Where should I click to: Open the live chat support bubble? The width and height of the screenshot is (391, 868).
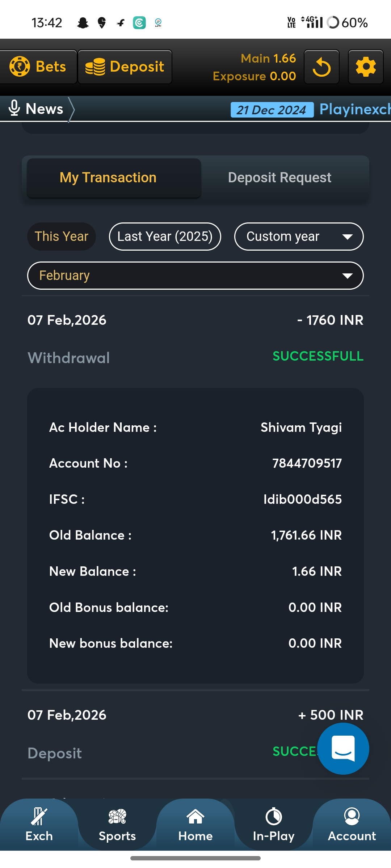343,748
